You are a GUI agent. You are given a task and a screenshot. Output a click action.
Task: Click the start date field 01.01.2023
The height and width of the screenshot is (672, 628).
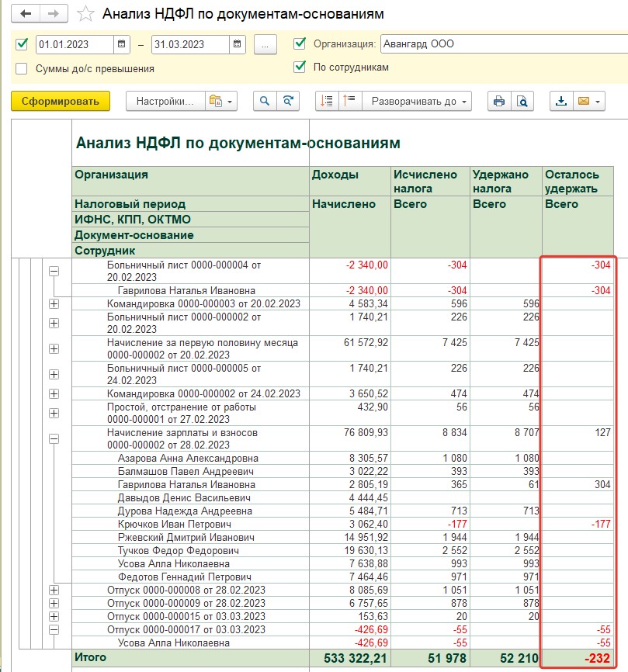(x=75, y=44)
